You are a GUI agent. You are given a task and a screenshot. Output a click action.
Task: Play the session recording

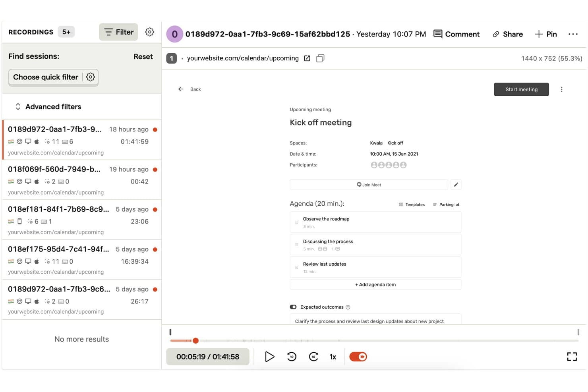click(x=269, y=357)
